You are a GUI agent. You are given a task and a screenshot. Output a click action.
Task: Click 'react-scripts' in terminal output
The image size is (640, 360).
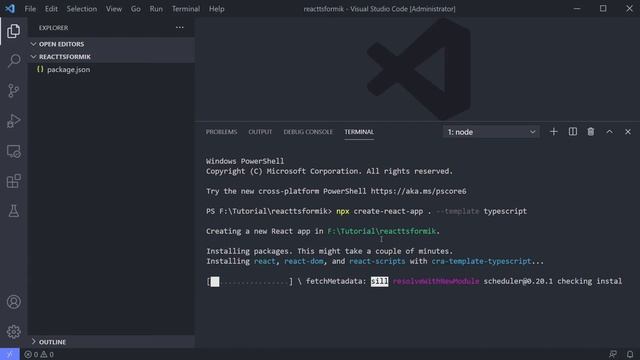pos(377,261)
